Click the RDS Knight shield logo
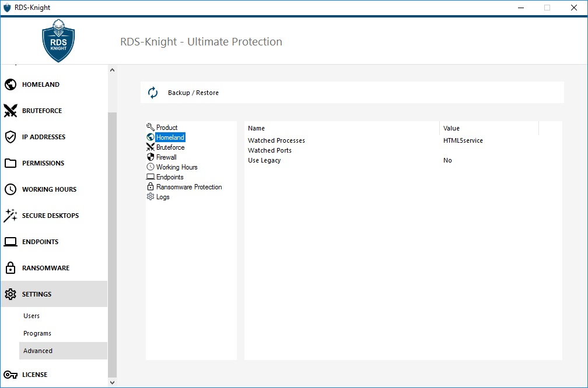 pyautogui.click(x=58, y=40)
